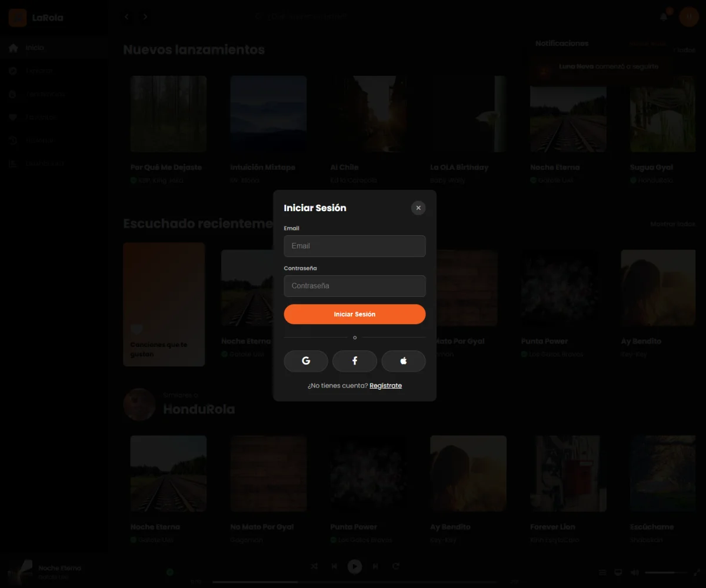
Task: Click the play button in the player
Action: [355, 566]
